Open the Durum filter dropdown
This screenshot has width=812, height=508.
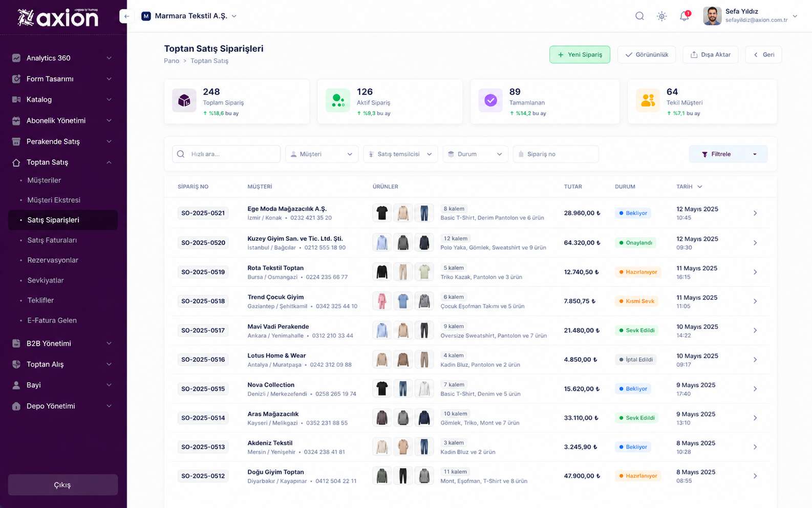[475, 154]
